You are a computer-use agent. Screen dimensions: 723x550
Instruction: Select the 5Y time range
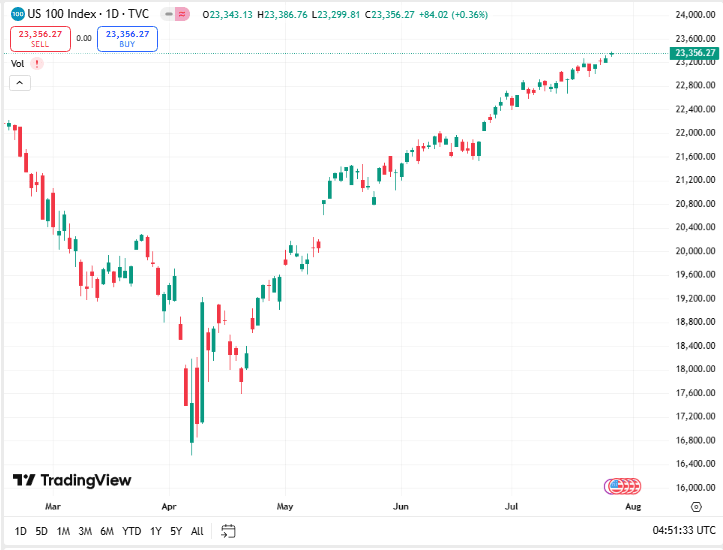176,531
